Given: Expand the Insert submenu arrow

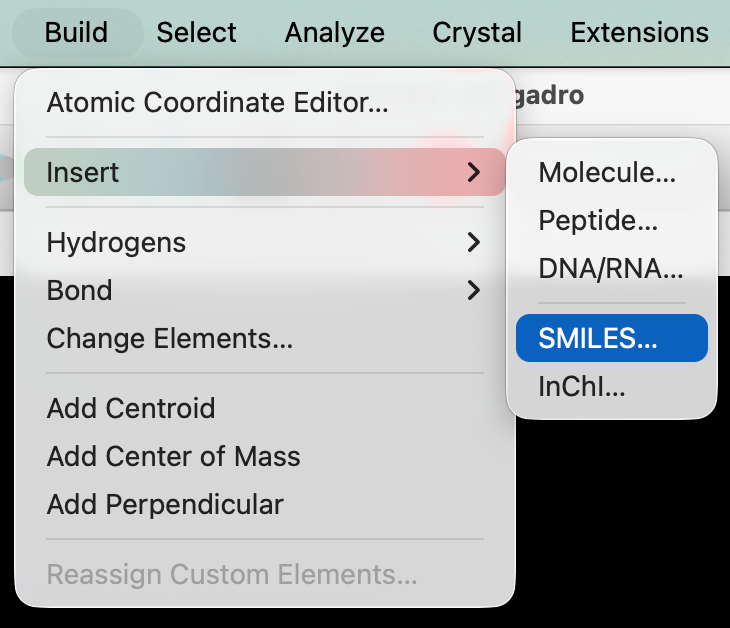Looking at the screenshot, I should click(474, 172).
